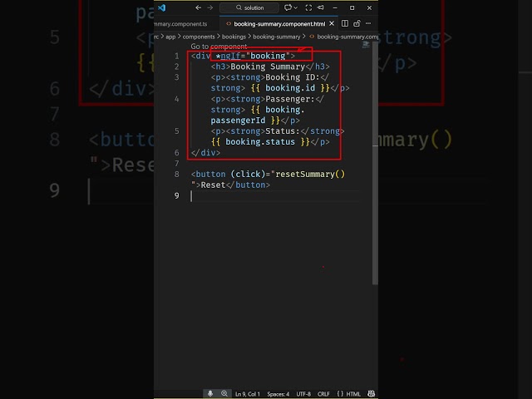This screenshot has height=399, width=532.
Task: Click 'CRLF' end-of-line selector
Action: 323,394
